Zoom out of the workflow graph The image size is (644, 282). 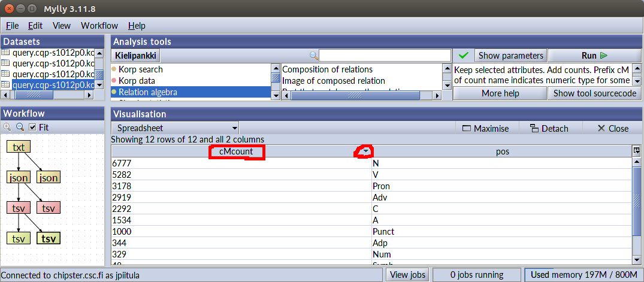point(20,128)
